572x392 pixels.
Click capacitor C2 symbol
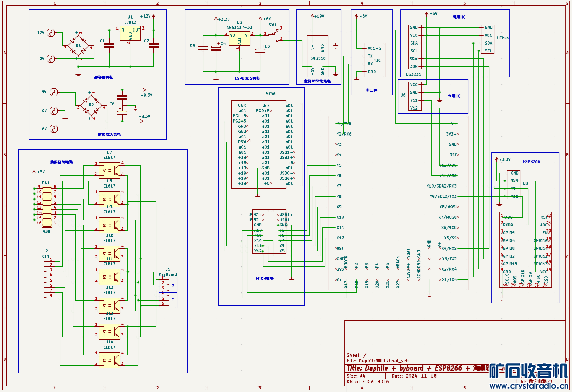154,46
